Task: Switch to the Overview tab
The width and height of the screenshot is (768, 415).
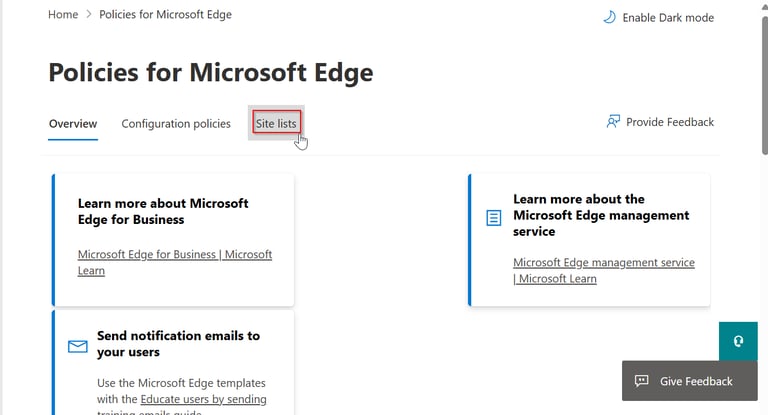Action: [73, 124]
